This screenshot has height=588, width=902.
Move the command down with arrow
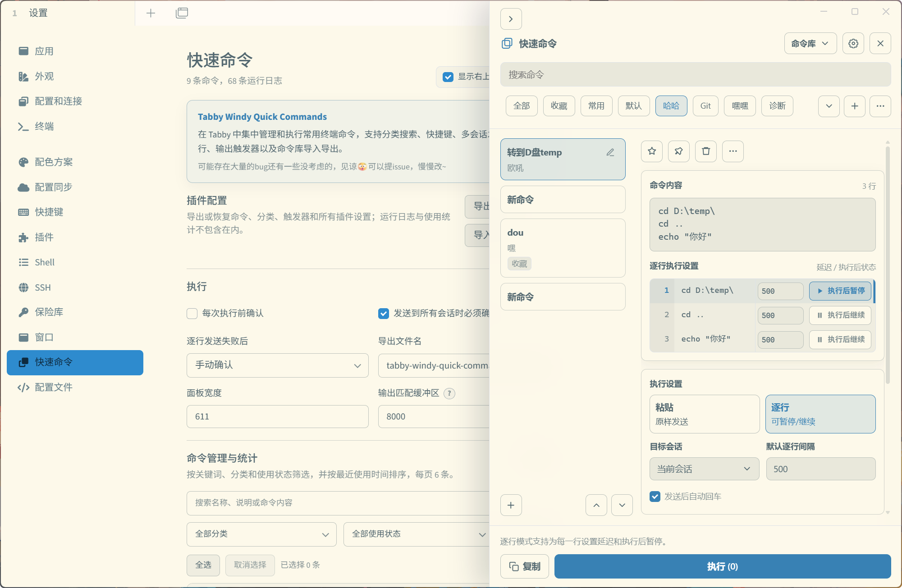point(622,505)
